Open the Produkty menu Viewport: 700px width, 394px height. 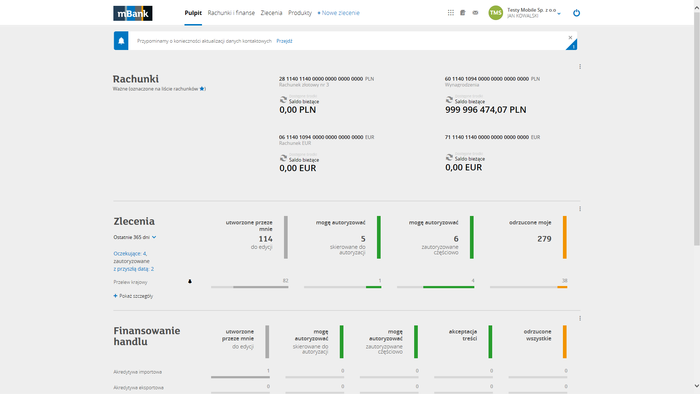click(x=300, y=13)
